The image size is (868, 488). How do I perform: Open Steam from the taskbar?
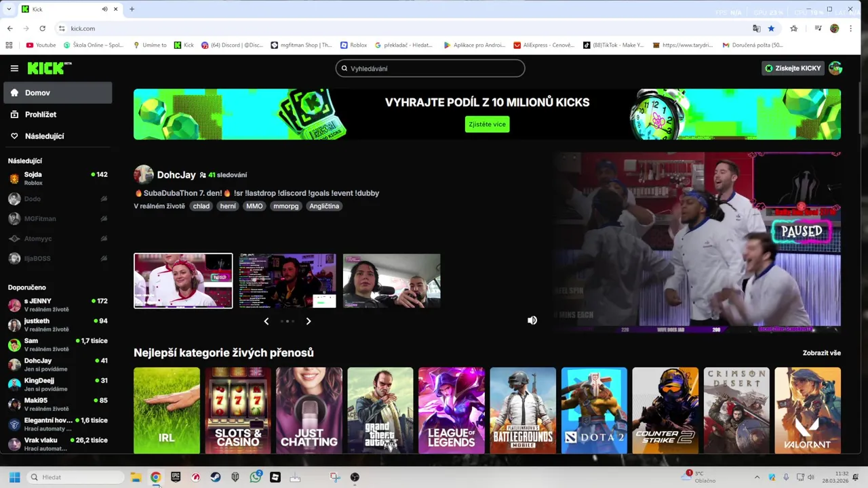216,477
